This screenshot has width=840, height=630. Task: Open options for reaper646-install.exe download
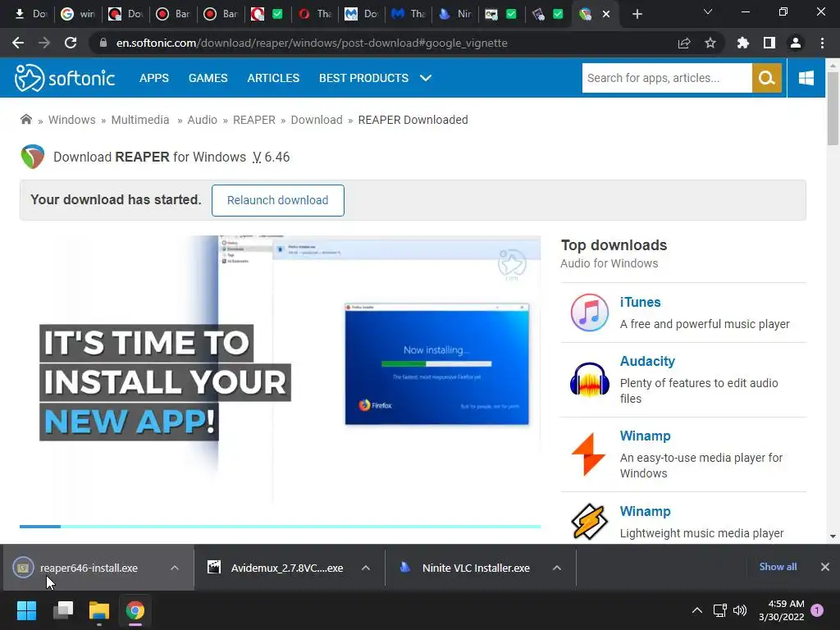(x=174, y=568)
